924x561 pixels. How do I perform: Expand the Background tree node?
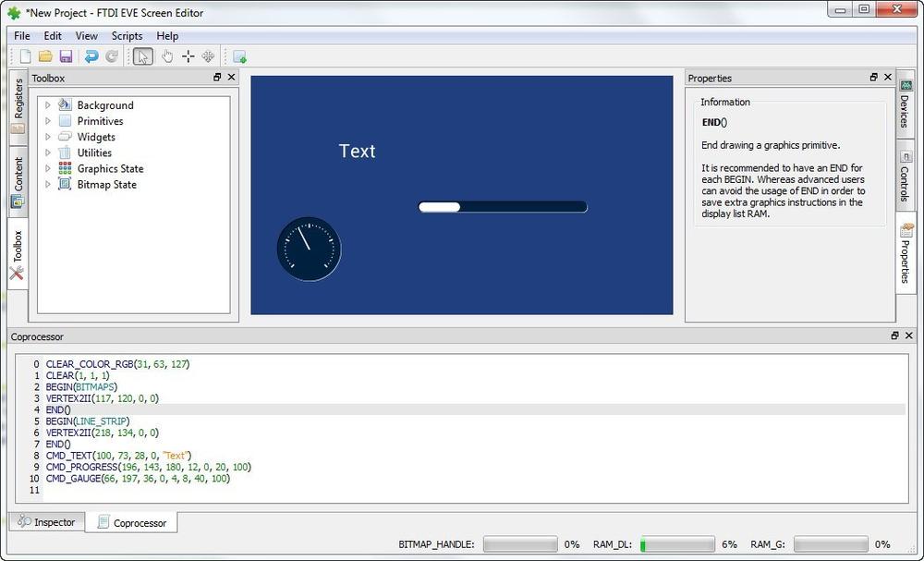[48, 104]
